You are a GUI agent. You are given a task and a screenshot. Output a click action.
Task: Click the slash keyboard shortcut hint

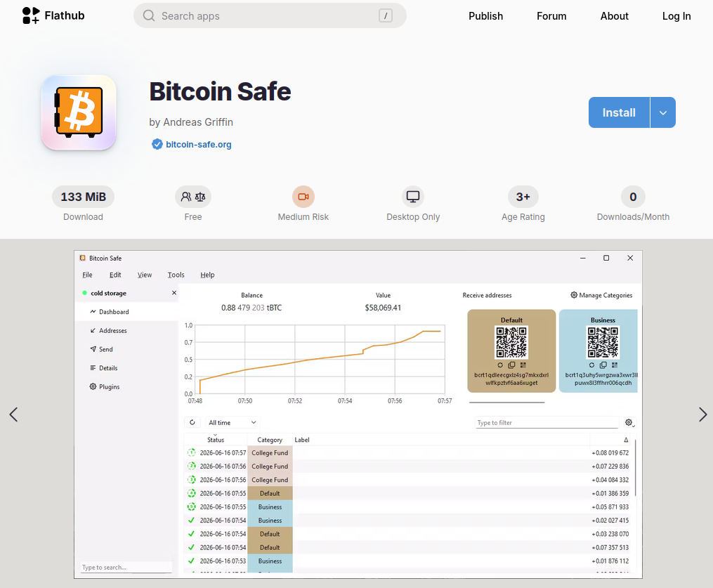(x=386, y=16)
